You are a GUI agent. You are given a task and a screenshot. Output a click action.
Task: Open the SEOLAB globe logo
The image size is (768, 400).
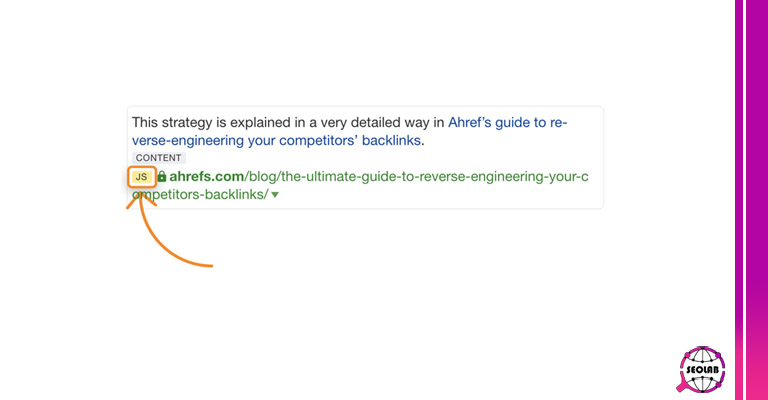click(702, 369)
